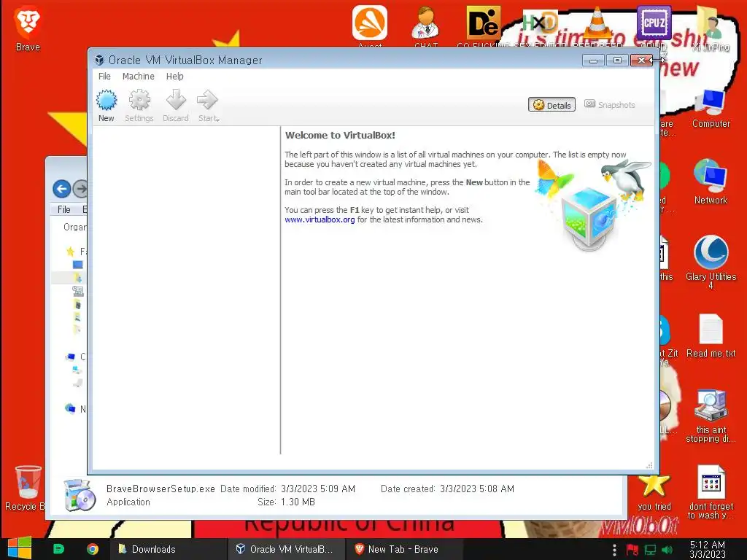
Task: Click the Forward arrow in Downloads explorer window
Action: click(81, 189)
